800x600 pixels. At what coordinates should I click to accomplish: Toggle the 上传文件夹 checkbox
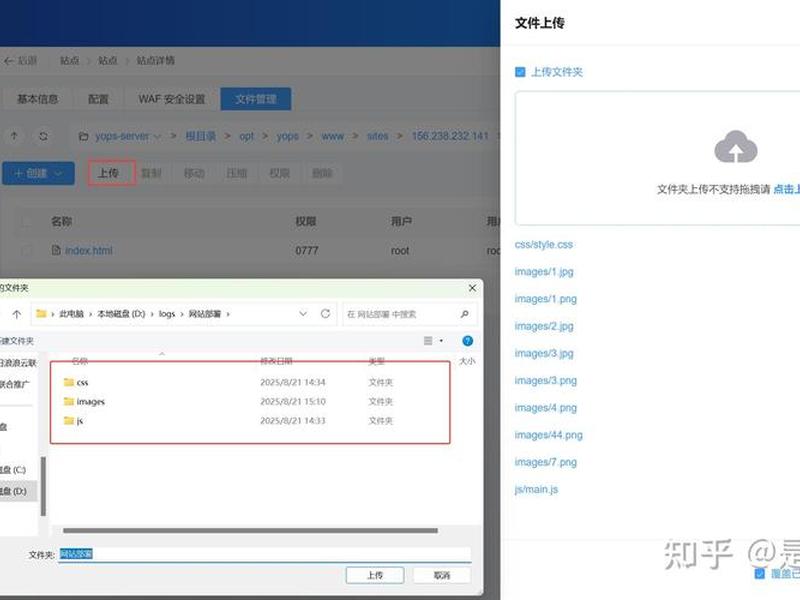tap(520, 72)
